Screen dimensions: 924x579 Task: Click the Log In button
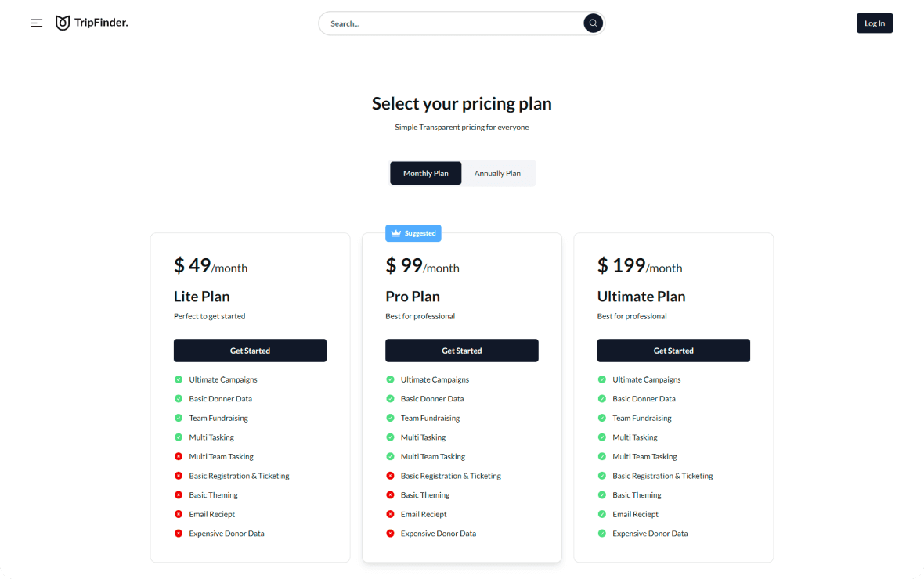[x=875, y=23]
